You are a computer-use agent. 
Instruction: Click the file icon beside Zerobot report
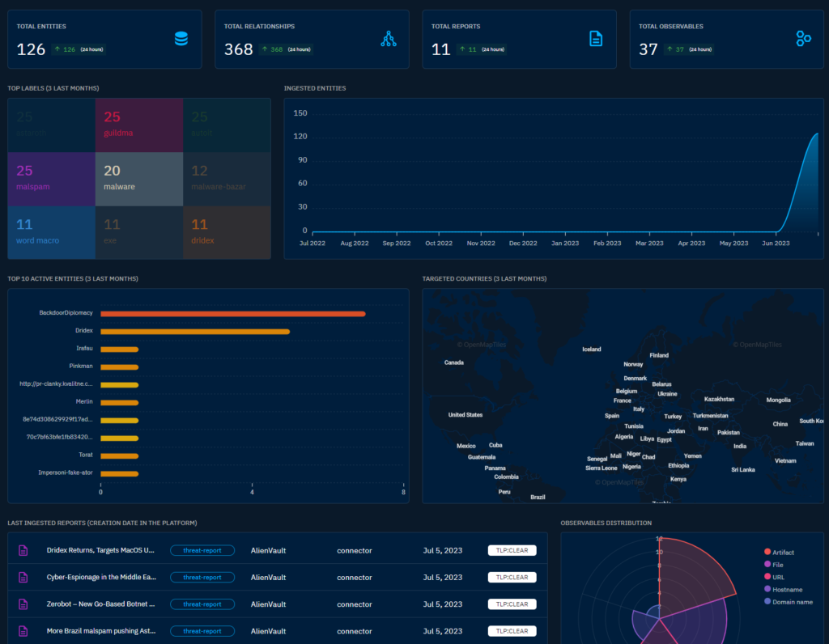(x=23, y=604)
